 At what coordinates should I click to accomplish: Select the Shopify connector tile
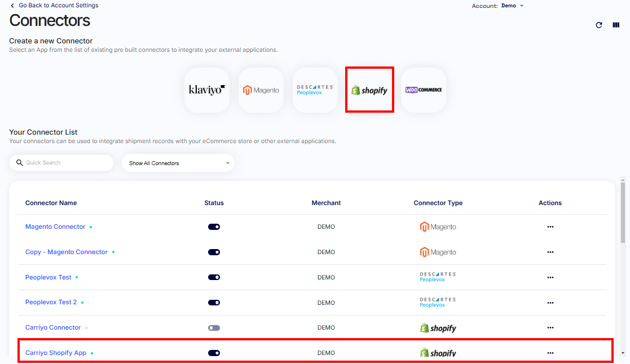[369, 90]
